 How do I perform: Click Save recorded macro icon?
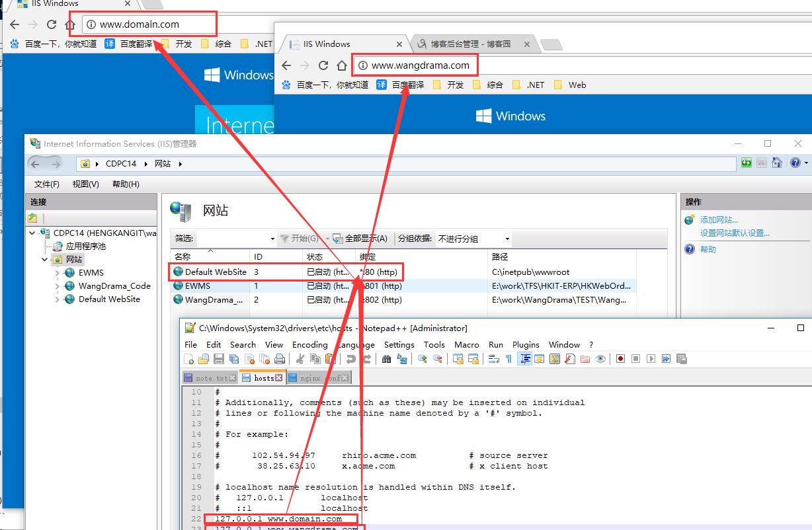[681, 359]
